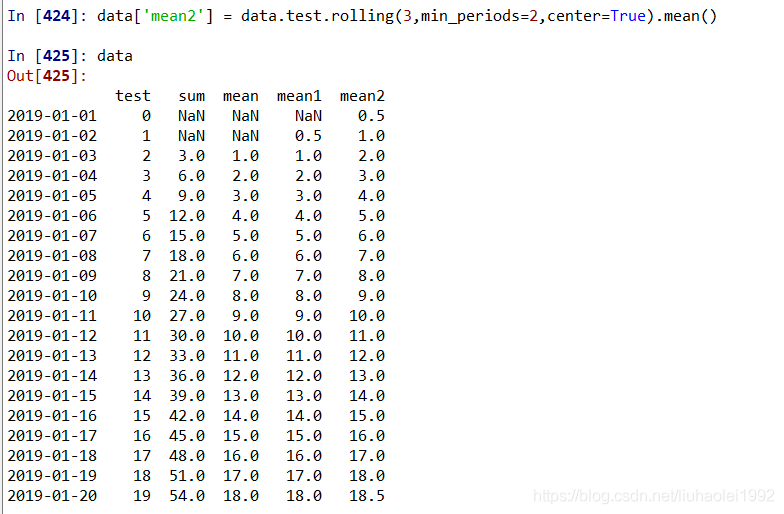Viewport: 784px width, 514px height.
Task: Click the 0.5 value in the first row
Action: (371, 116)
